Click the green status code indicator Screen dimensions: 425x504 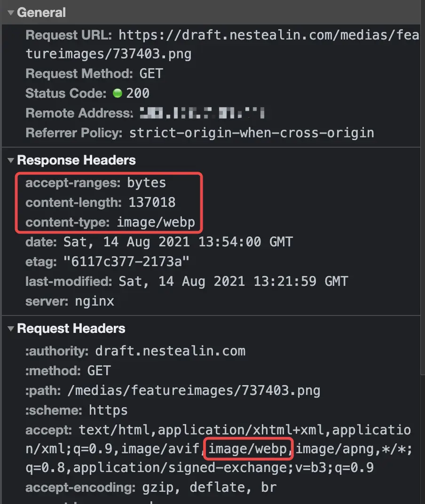click(118, 93)
